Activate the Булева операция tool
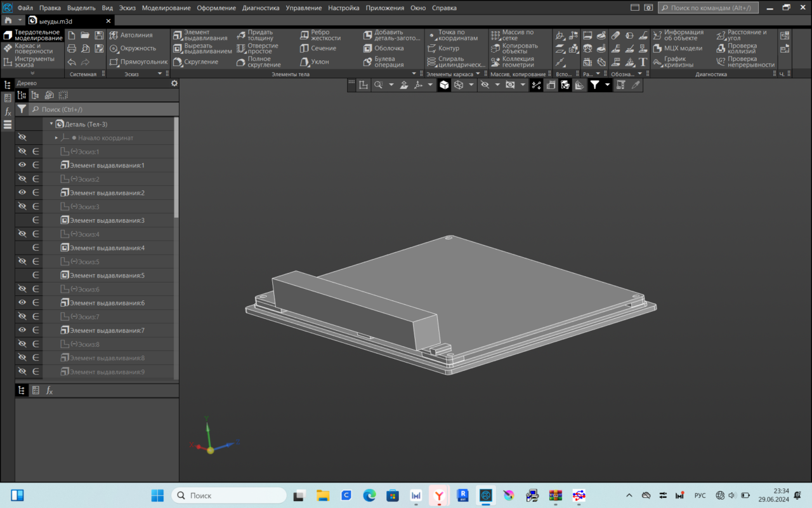This screenshot has width=812, height=508. click(x=384, y=62)
